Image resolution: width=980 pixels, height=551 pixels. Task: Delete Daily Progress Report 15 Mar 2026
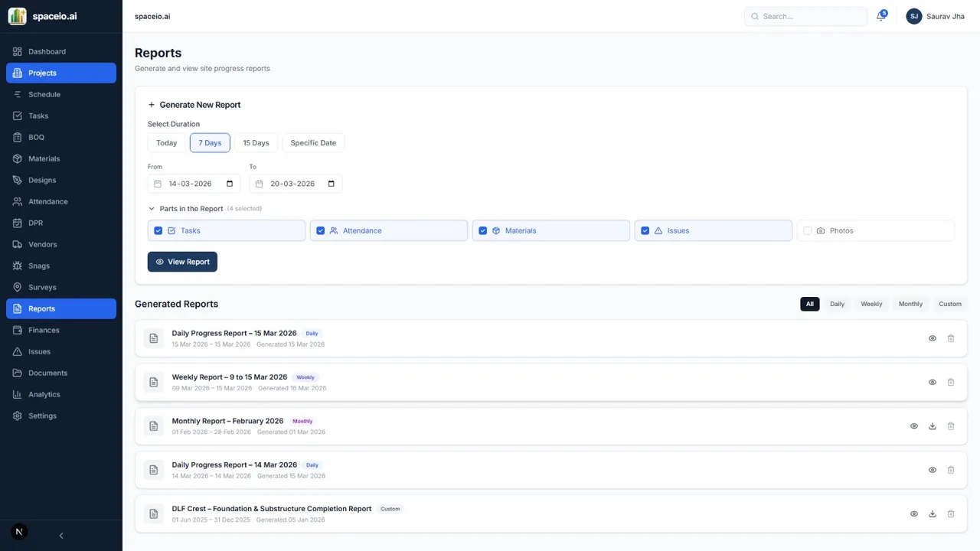951,338
